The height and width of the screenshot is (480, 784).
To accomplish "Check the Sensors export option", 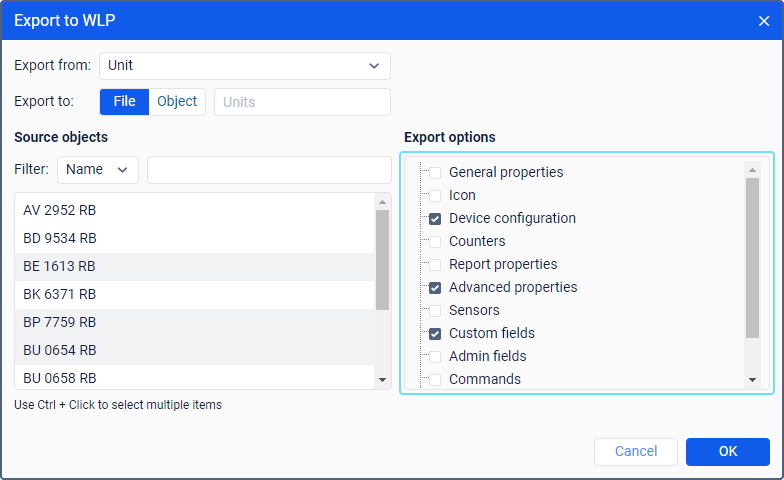I will [435, 310].
